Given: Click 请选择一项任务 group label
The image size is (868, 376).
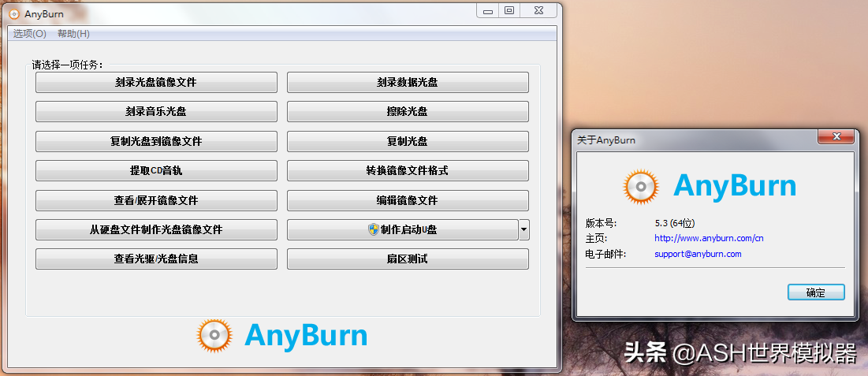Looking at the screenshot, I should coord(68,65).
